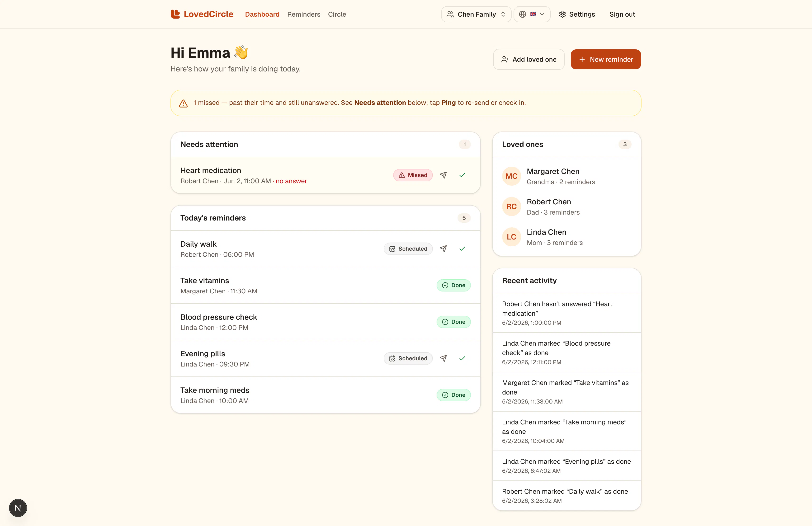The height and width of the screenshot is (526, 812).
Task: Click activity 'Linda Chen marked Take morning meds'
Action: tap(566, 431)
